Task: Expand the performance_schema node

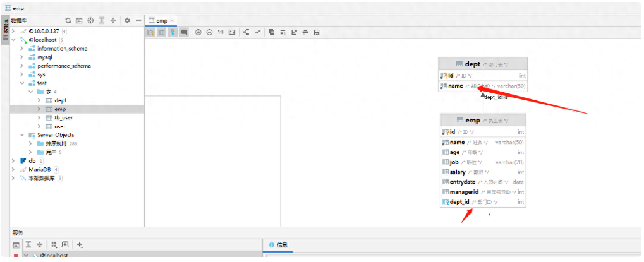Action: (x=22, y=66)
